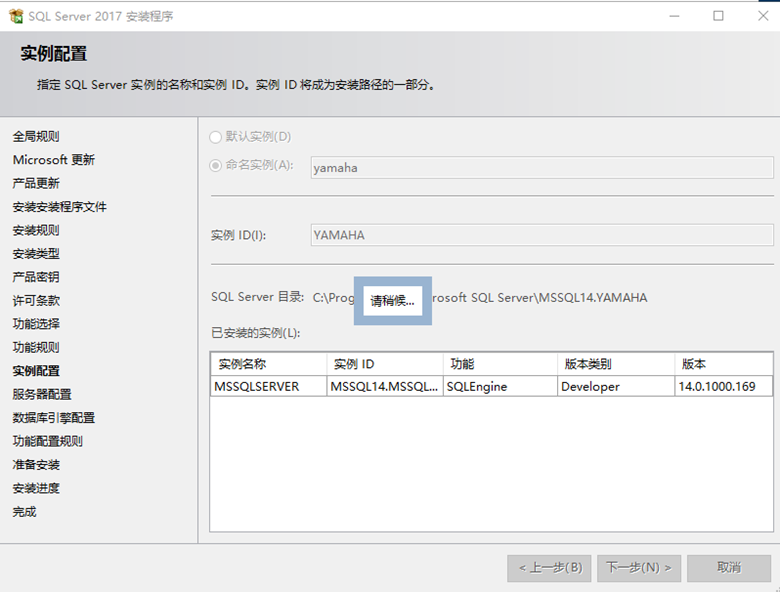Click the 版本 column header
The height and width of the screenshot is (592, 780).
(x=724, y=364)
